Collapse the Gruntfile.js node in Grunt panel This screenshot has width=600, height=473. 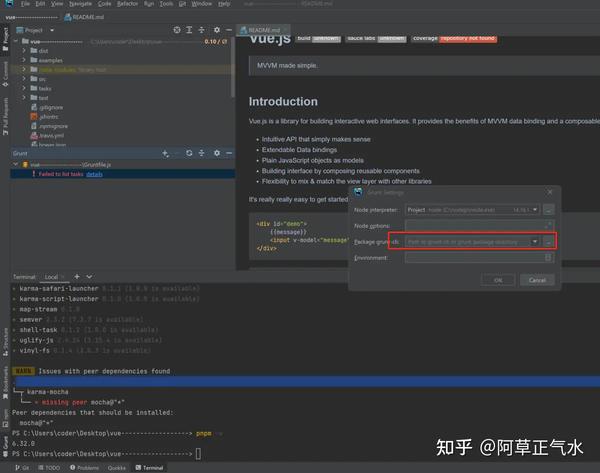pyautogui.click(x=16, y=164)
